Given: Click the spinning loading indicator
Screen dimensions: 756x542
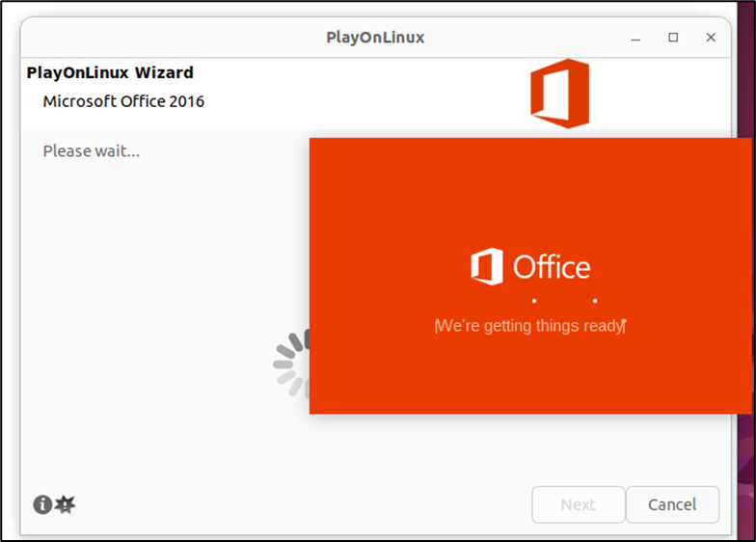Looking at the screenshot, I should click(291, 364).
